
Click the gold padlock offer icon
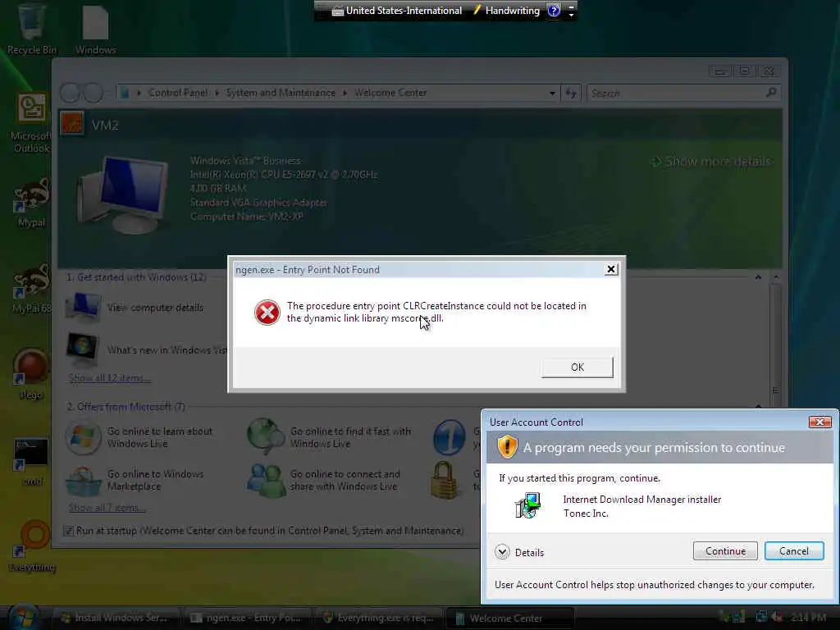[x=444, y=481]
